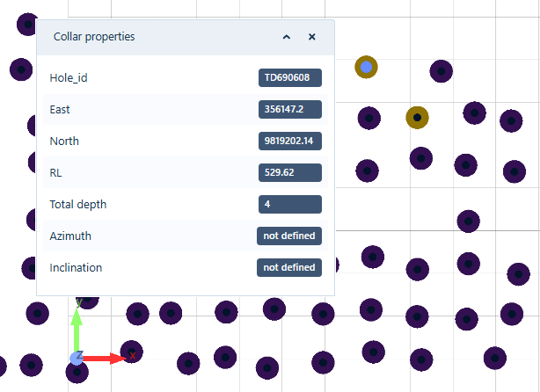Select the East value field 356147.2
Image resolution: width=540 pixels, height=392 pixels.
290,110
